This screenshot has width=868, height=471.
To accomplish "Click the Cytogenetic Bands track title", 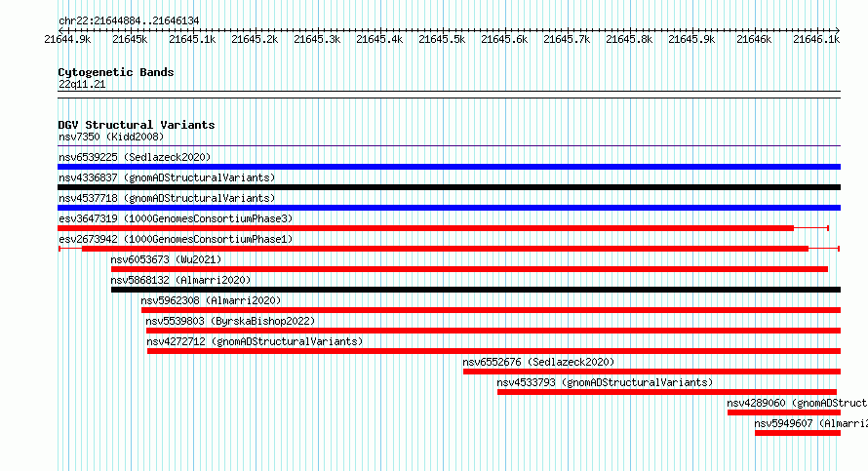I will tap(116, 72).
